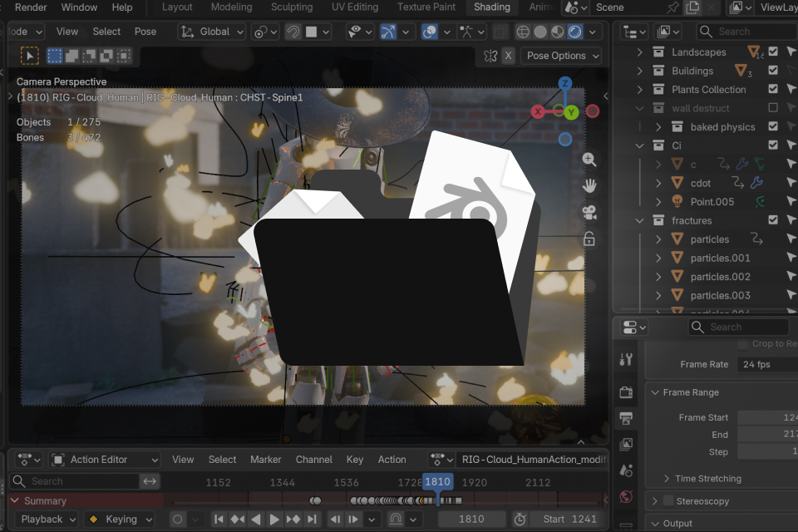The height and width of the screenshot is (532, 798).
Task: Open the Output properties tab
Action: click(626, 418)
